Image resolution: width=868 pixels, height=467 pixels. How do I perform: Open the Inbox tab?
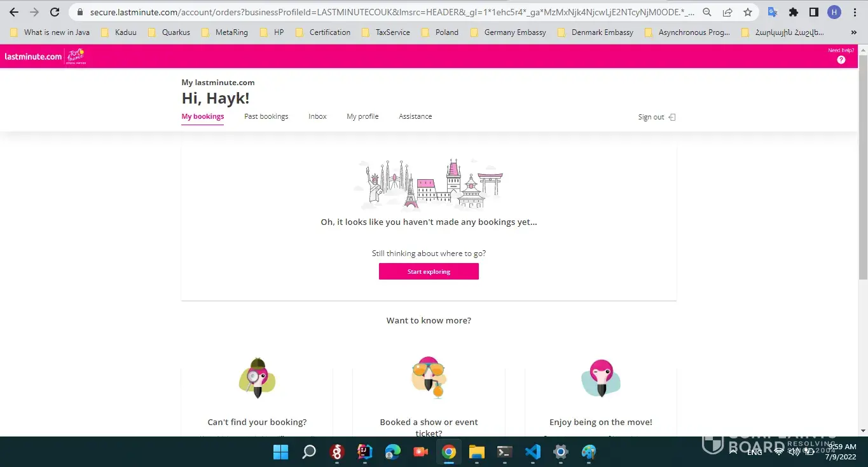[317, 116]
